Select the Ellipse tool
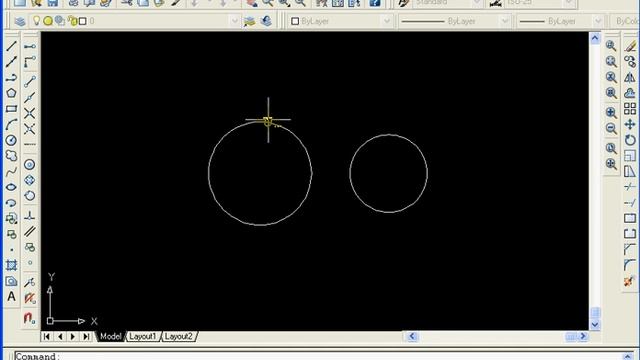The width and height of the screenshot is (640, 360). 11,187
